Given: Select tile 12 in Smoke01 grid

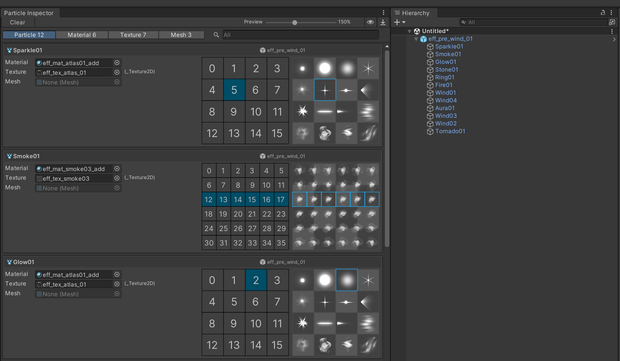Looking at the screenshot, I should pos(209,200).
